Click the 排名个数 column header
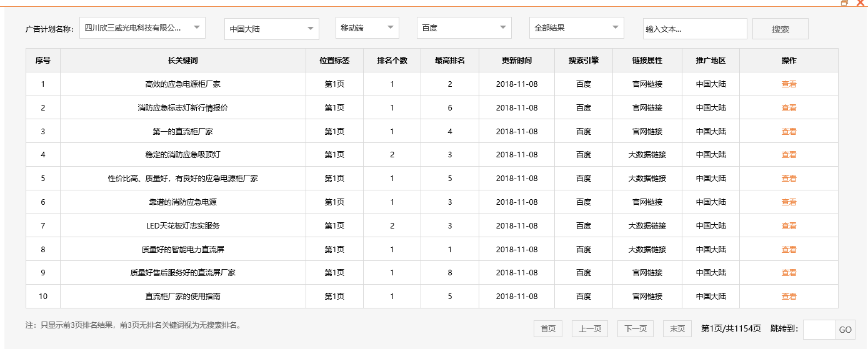Image resolution: width=868 pixels, height=349 pixels. point(392,61)
